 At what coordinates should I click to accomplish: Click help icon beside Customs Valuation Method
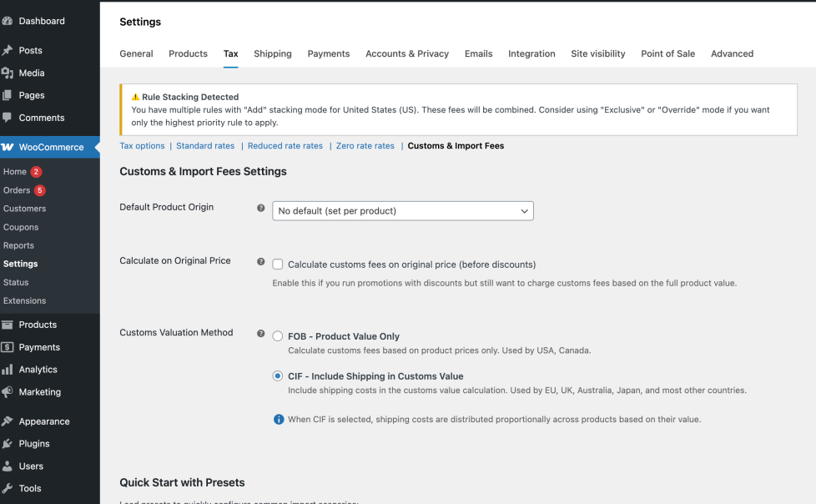pos(261,333)
